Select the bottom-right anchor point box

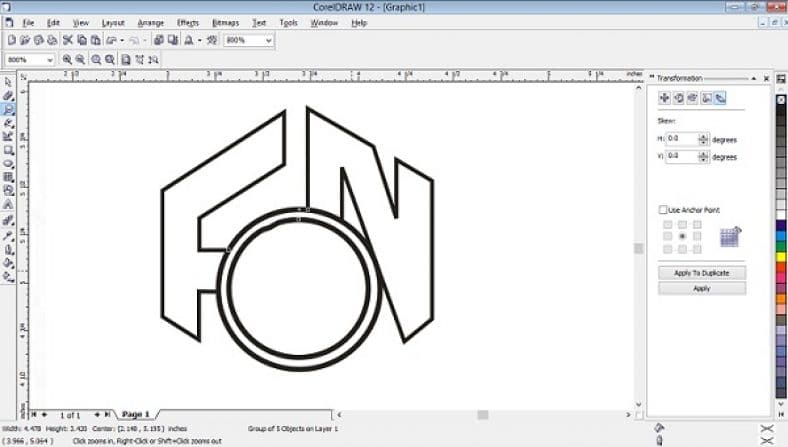(x=697, y=249)
